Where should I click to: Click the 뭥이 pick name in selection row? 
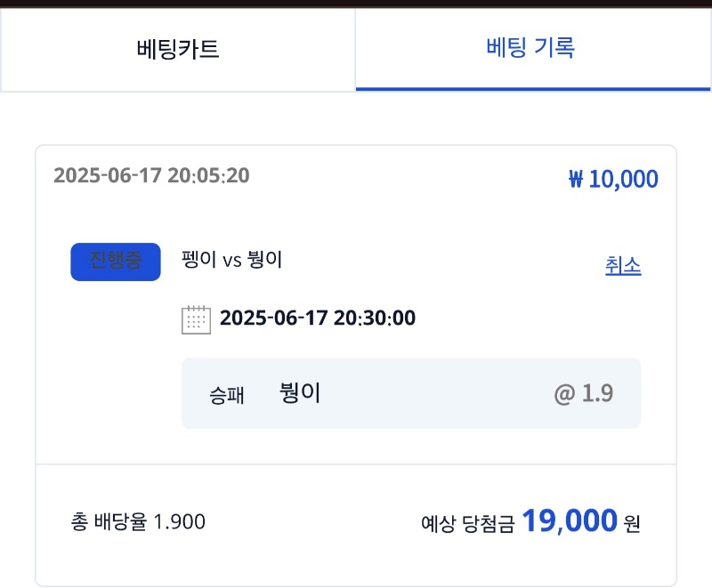point(300,392)
